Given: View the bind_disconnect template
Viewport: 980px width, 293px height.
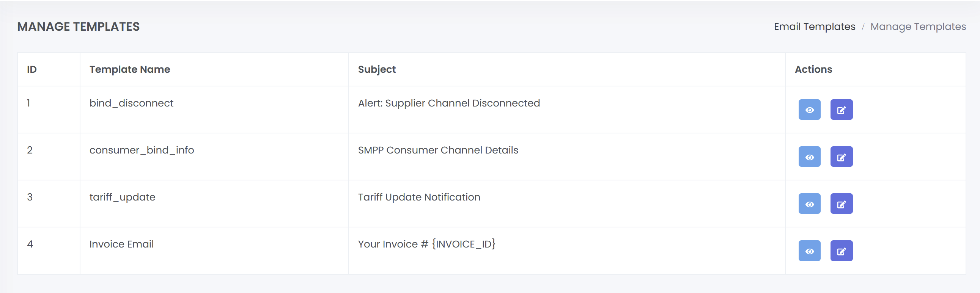Looking at the screenshot, I should point(809,110).
